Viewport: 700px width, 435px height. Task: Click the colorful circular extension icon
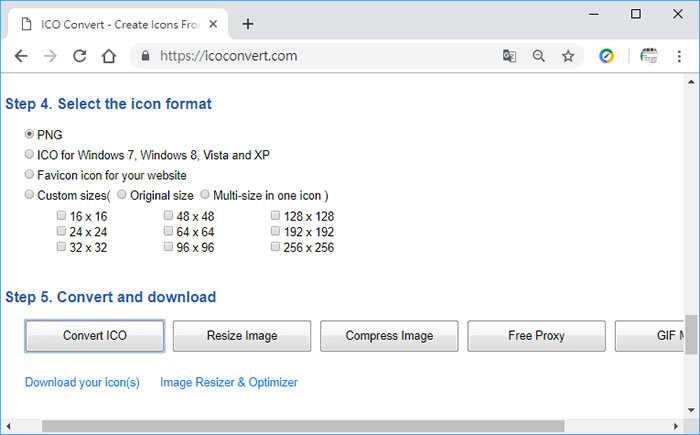click(606, 56)
